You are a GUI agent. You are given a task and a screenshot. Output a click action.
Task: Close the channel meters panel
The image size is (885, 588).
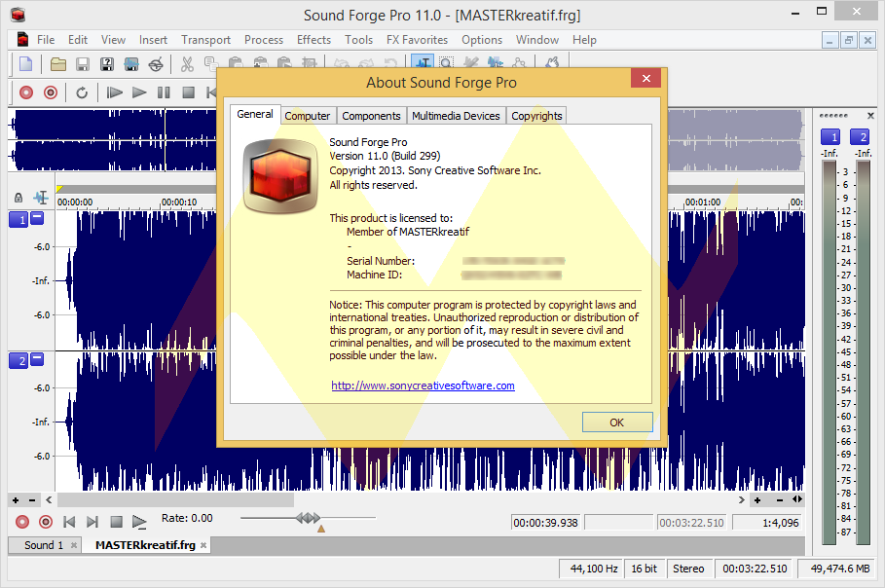pos(870,116)
